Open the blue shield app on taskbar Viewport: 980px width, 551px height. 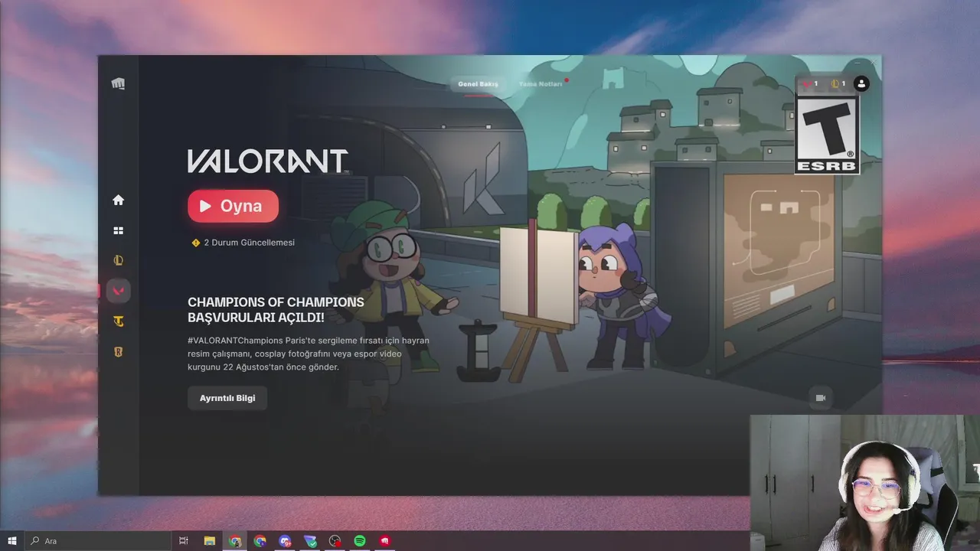(x=310, y=541)
